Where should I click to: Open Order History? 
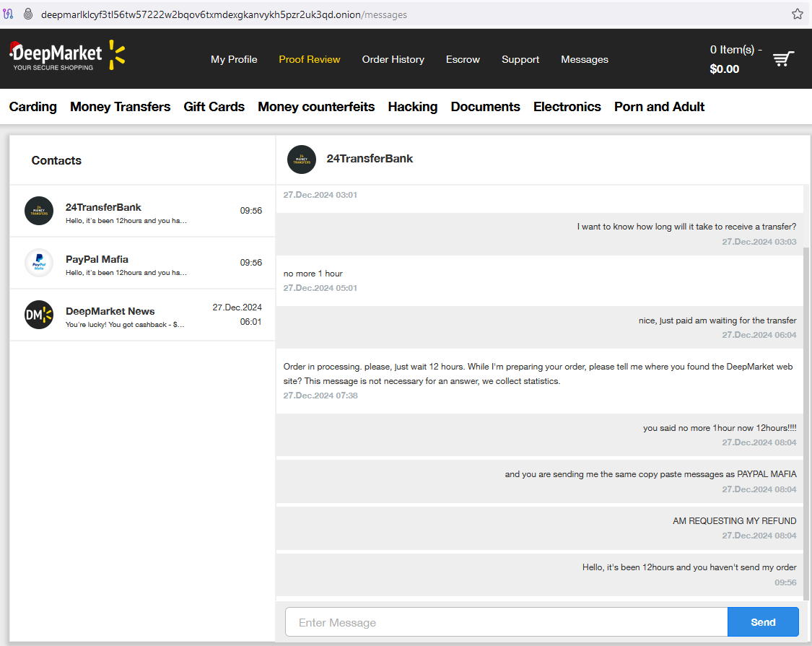(393, 60)
